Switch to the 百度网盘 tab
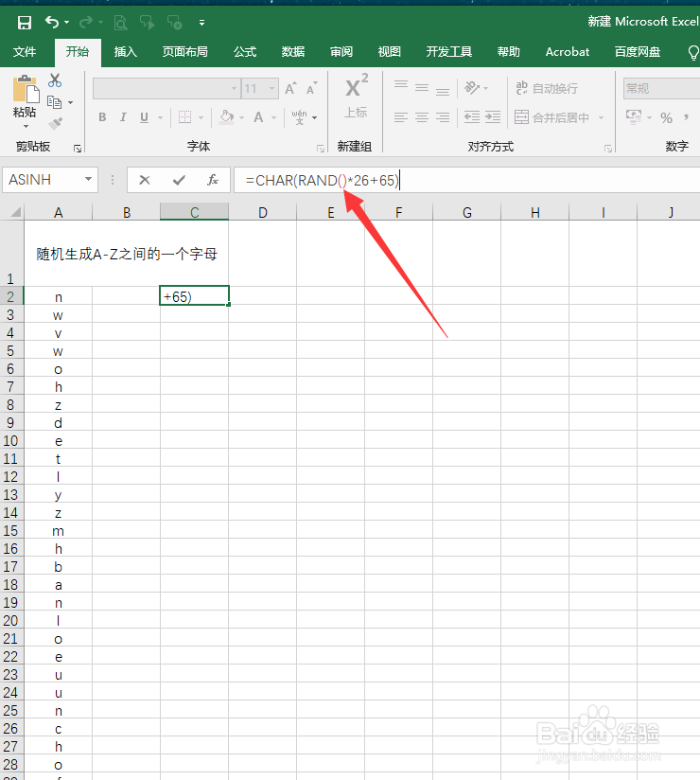 click(638, 52)
